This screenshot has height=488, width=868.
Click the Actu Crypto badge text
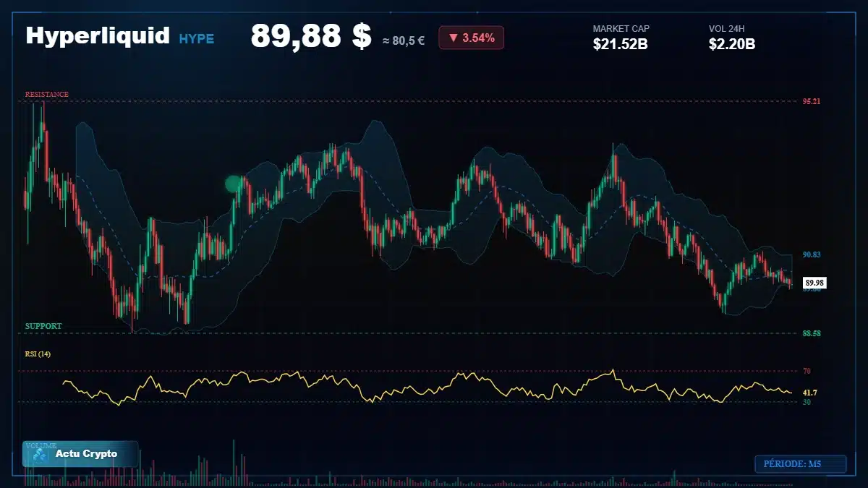click(x=86, y=454)
